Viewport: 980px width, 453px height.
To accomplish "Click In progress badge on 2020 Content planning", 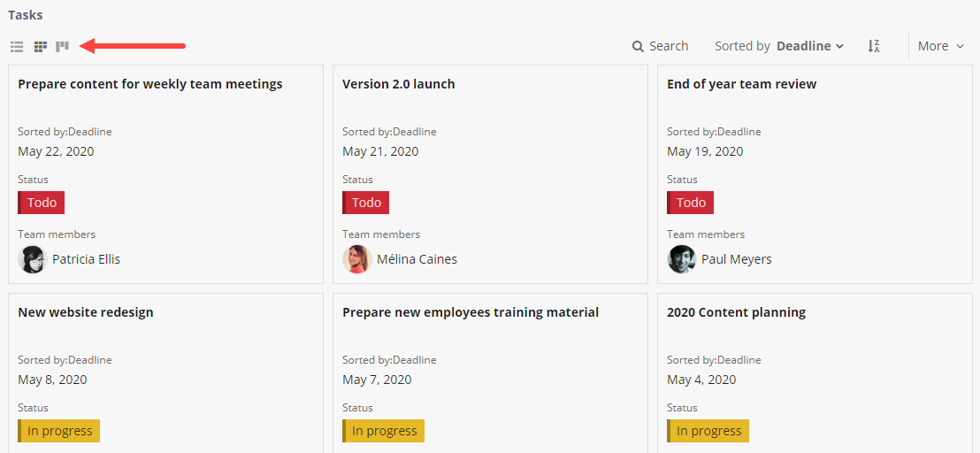I will click(708, 431).
